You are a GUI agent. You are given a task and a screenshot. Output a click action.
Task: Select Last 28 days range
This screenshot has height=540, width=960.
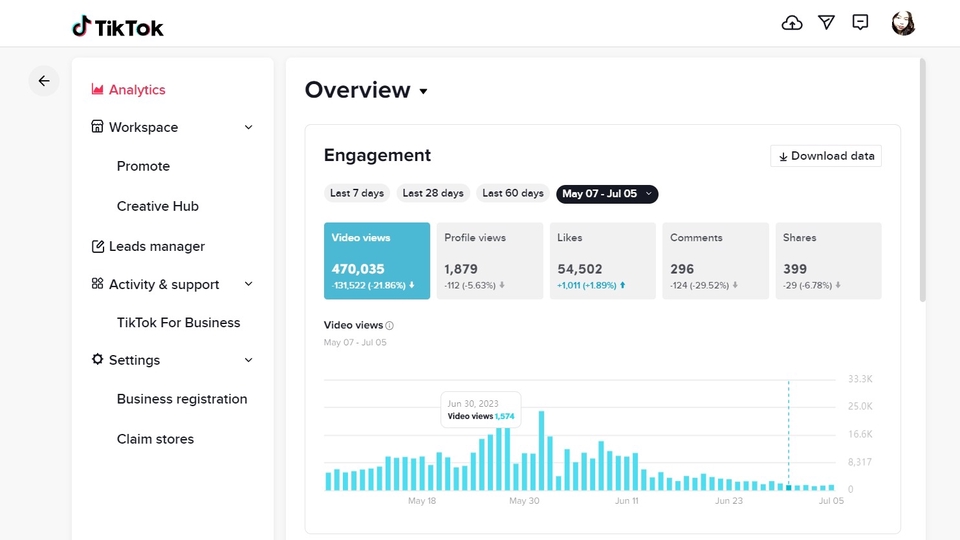click(x=433, y=193)
